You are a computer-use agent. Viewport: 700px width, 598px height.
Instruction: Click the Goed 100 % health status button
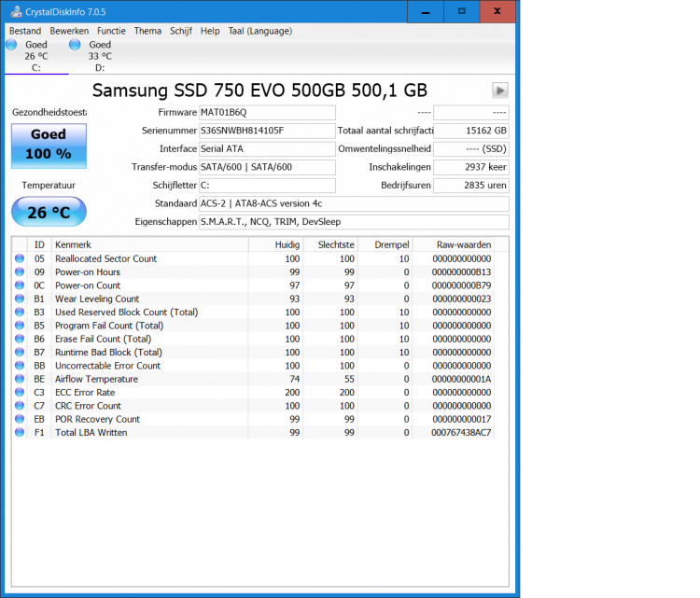point(49,146)
